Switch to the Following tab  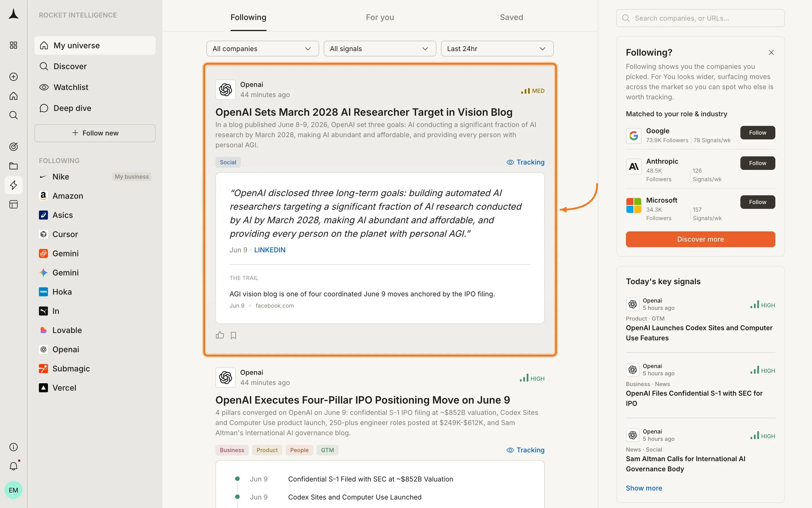click(x=248, y=17)
